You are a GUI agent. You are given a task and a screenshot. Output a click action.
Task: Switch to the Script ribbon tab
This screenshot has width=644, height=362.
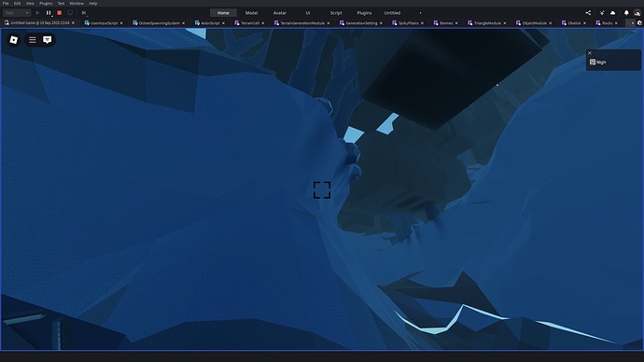tap(336, 13)
